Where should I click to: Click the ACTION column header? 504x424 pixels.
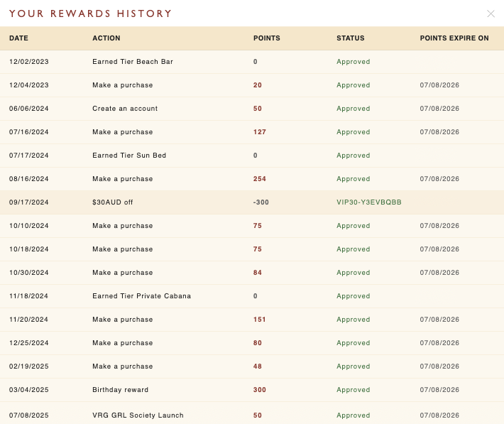coord(106,38)
